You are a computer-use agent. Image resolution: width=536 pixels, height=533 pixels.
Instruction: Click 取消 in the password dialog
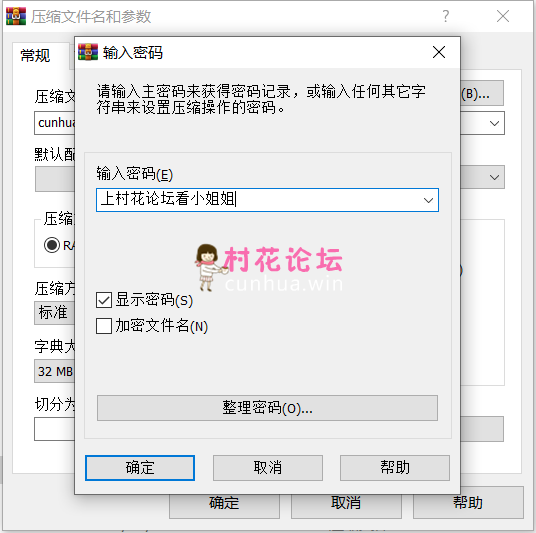tap(268, 468)
